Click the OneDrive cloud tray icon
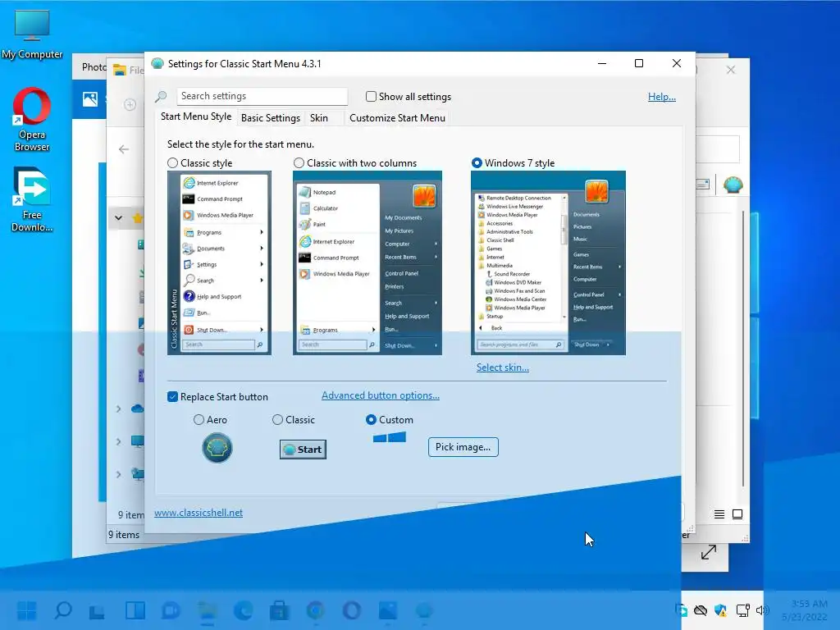The width and height of the screenshot is (840, 630). point(701,610)
